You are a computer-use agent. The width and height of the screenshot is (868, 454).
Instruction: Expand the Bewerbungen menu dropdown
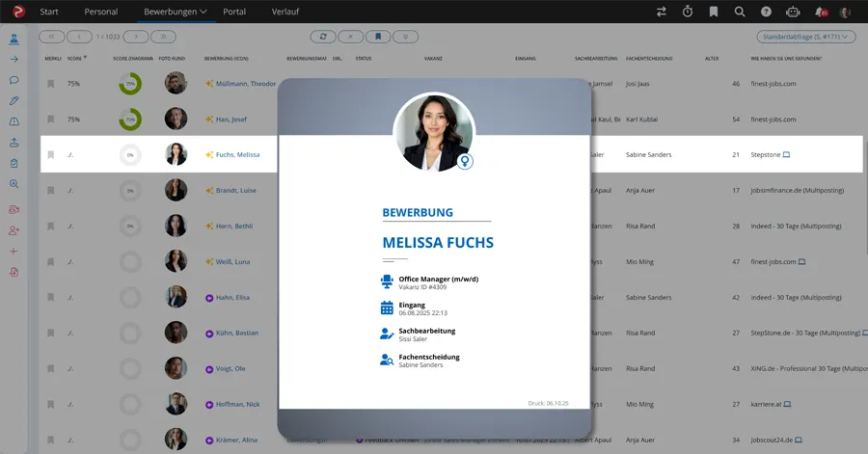[176, 12]
